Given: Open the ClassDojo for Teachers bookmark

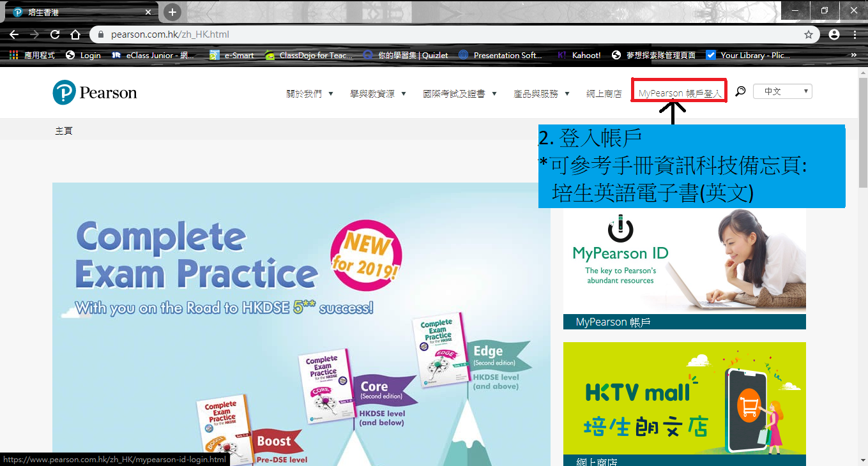Looking at the screenshot, I should point(309,56).
